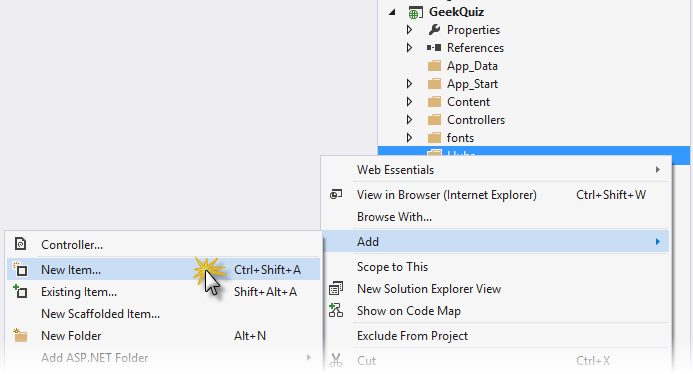Select the fonts folder in the tree
Screen dimensions: 693x374
460,137
